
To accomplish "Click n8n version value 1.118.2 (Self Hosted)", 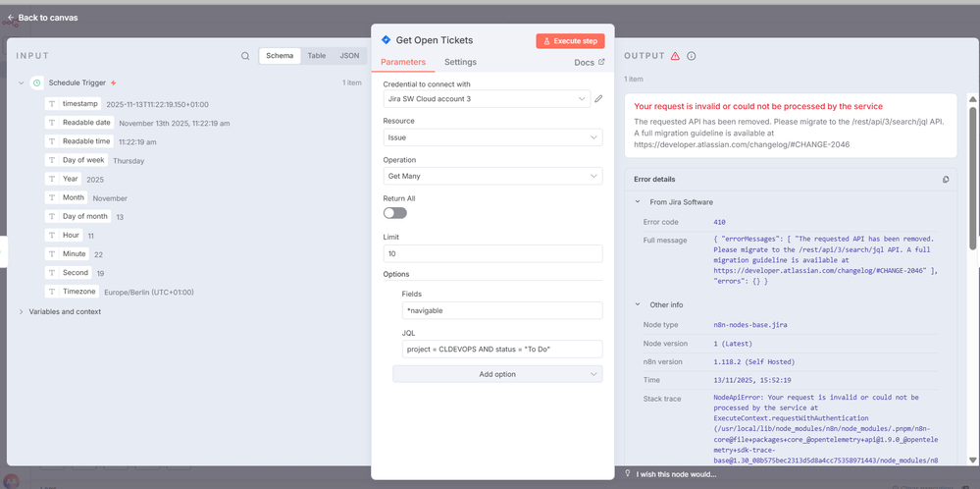I will [x=753, y=362].
